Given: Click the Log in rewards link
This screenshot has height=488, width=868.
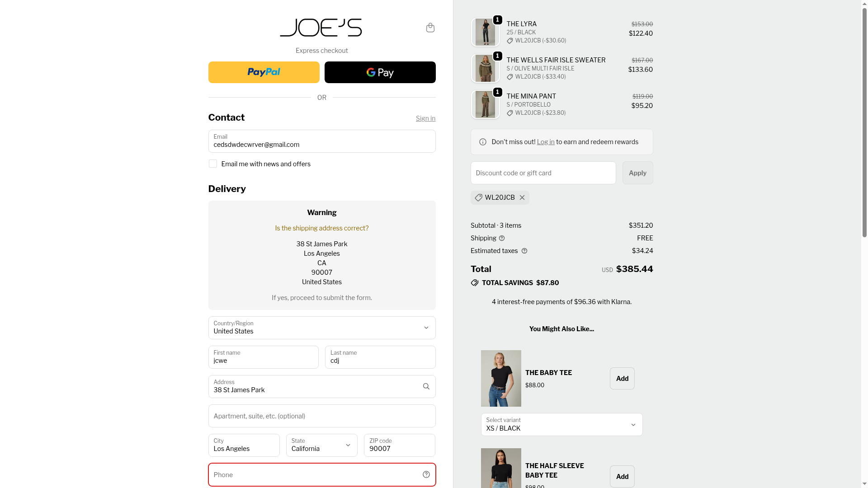Looking at the screenshot, I should (x=546, y=142).
